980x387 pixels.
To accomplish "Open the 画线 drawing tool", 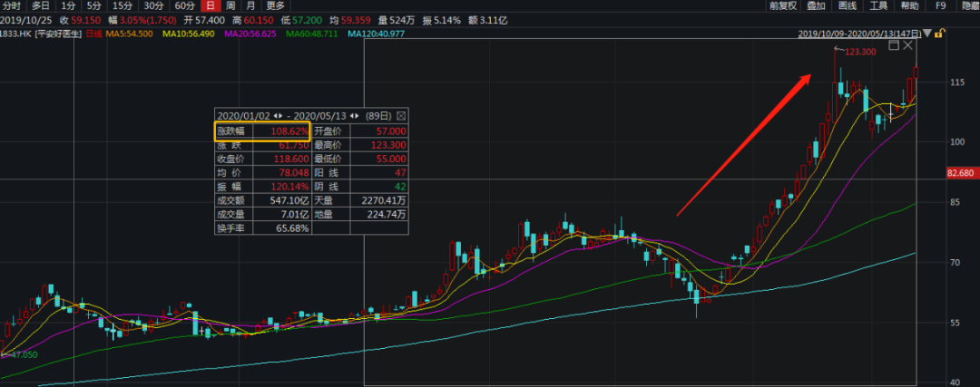I will (x=848, y=5).
